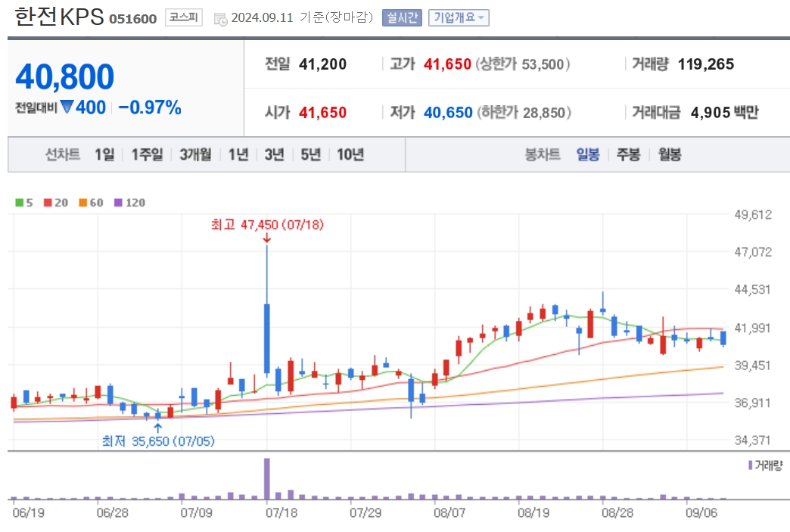Click the down-triangle icon beside 400
Screen dimensions: 790x532
point(67,107)
